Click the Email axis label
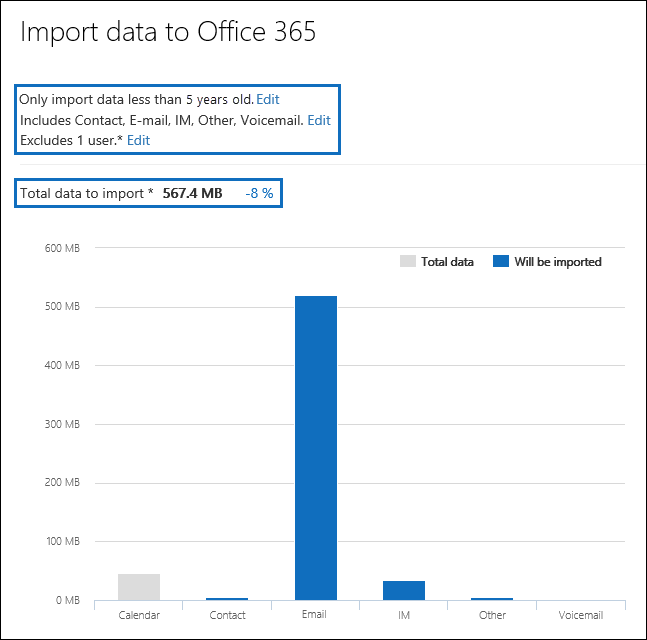 (316, 615)
